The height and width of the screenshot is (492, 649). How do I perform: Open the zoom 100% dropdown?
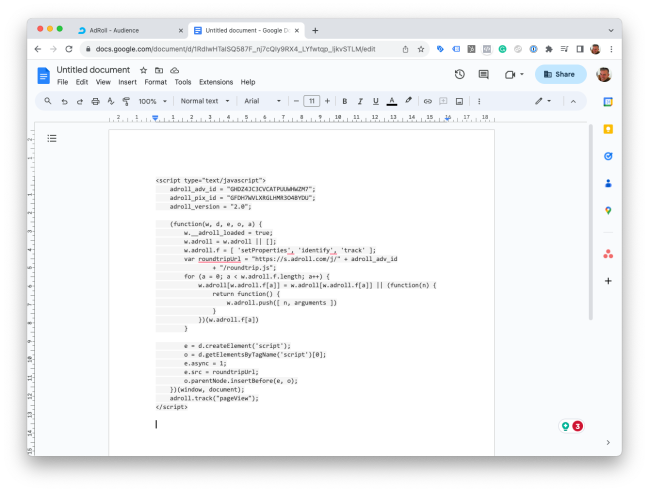pyautogui.click(x=153, y=101)
